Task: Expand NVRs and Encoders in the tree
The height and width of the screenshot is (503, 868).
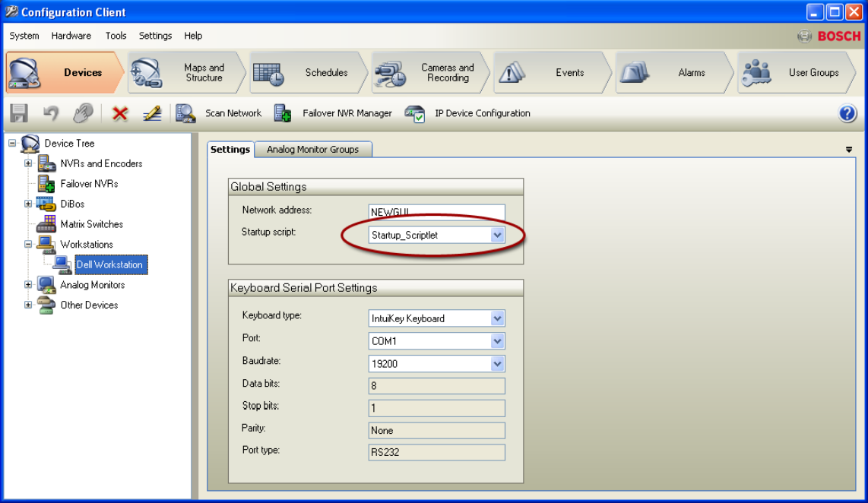Action: [28, 163]
